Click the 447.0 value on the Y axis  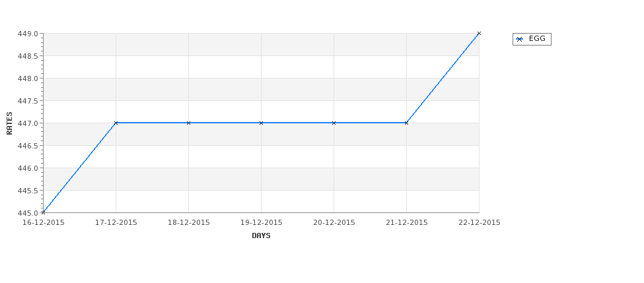tap(28, 123)
